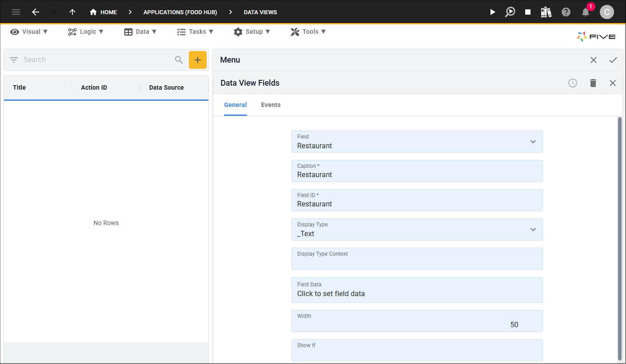Delete the data view field trash icon
The image size is (626, 364).
coord(593,83)
